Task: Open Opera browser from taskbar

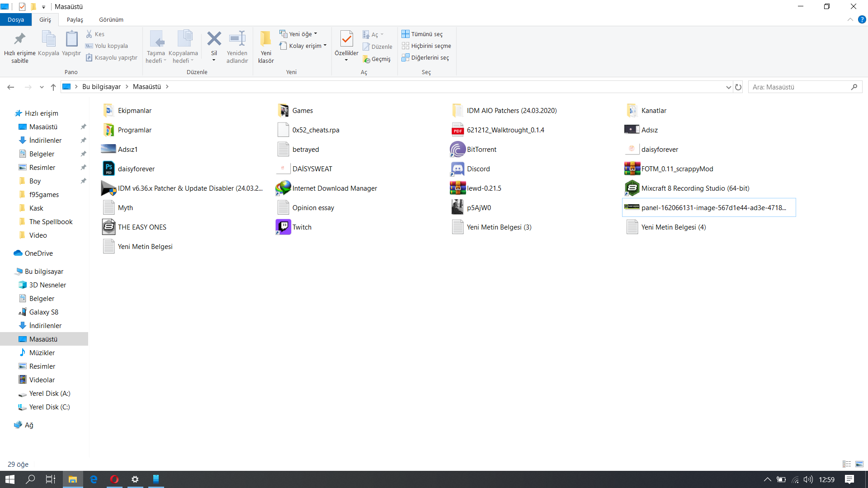Action: point(114,479)
